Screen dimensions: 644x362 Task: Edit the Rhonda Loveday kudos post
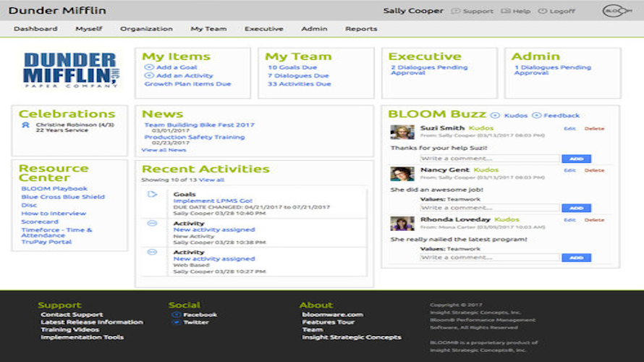569,220
